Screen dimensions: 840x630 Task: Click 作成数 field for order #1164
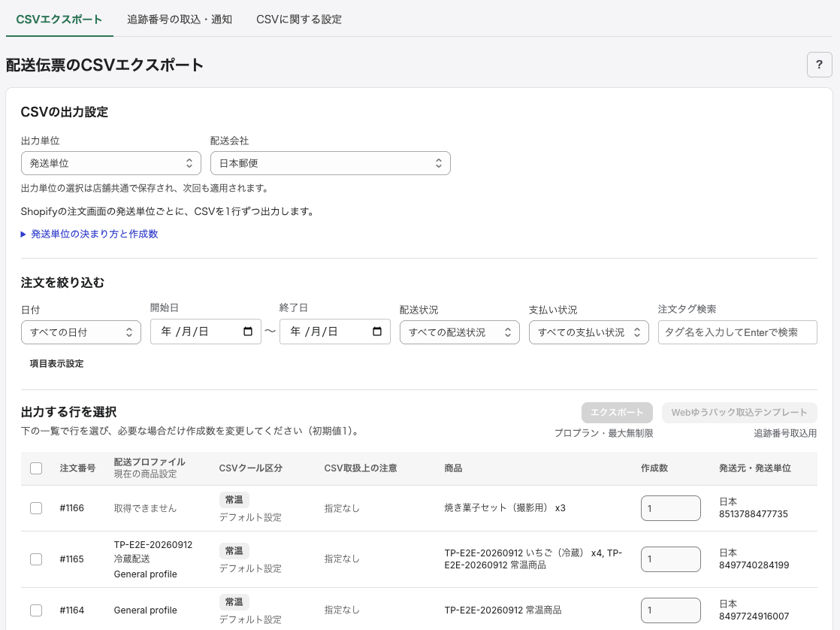coord(670,610)
